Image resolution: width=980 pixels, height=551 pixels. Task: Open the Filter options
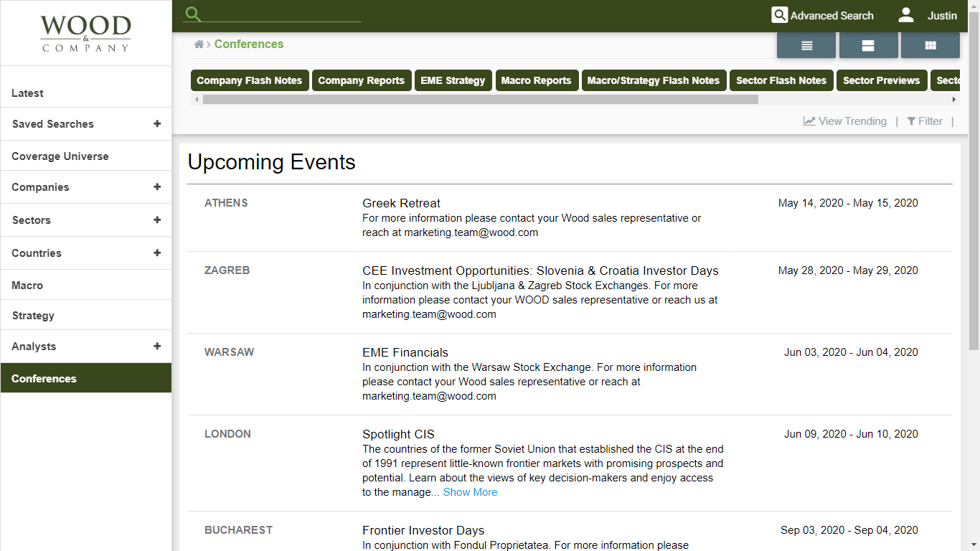(x=925, y=121)
